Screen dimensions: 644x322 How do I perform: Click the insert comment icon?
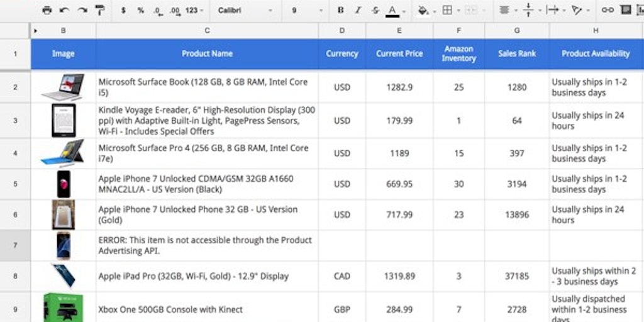[626, 10]
